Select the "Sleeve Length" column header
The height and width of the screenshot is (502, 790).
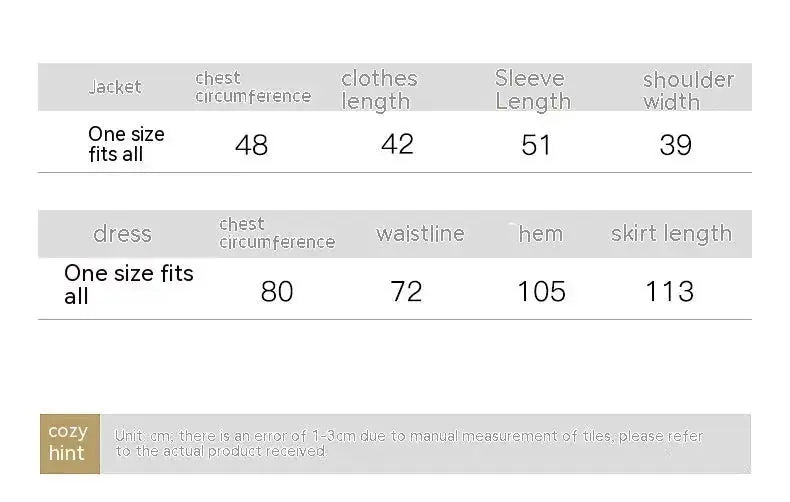coord(532,89)
